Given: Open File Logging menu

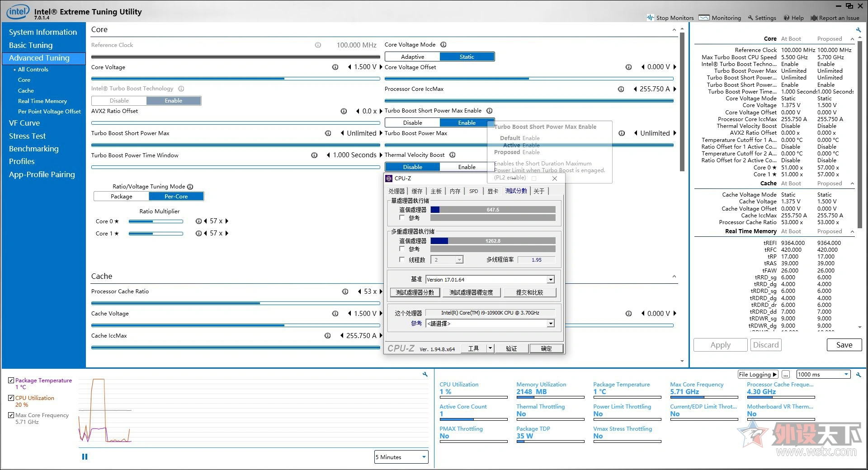Looking at the screenshot, I should pos(757,375).
